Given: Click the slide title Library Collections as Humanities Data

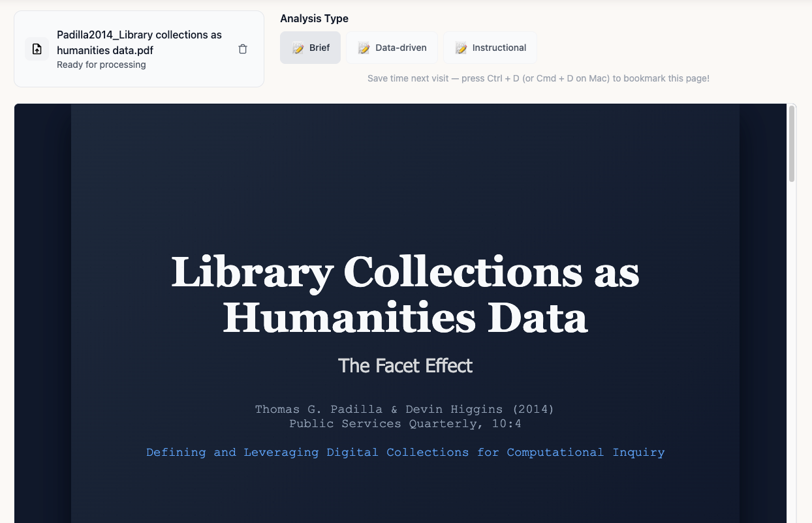Looking at the screenshot, I should pyautogui.click(x=405, y=295).
